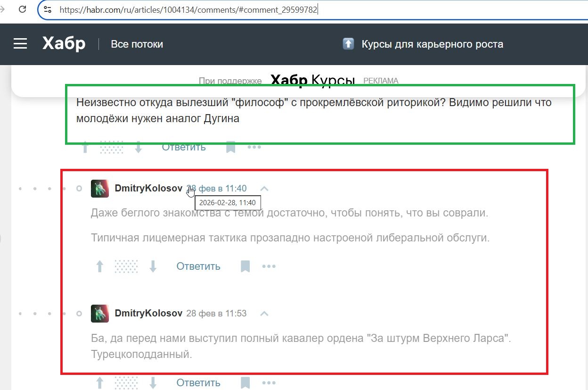
Task: Click the browser address bar URL
Action: point(188,9)
